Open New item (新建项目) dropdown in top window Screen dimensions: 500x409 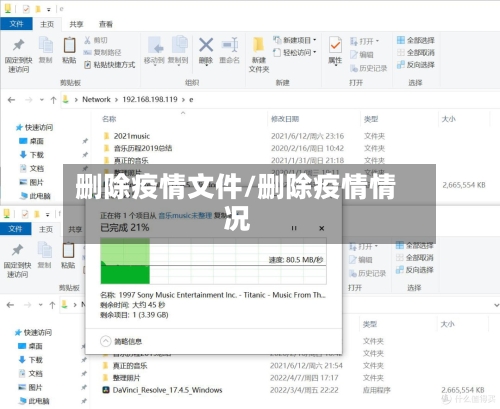pyautogui.click(x=295, y=40)
